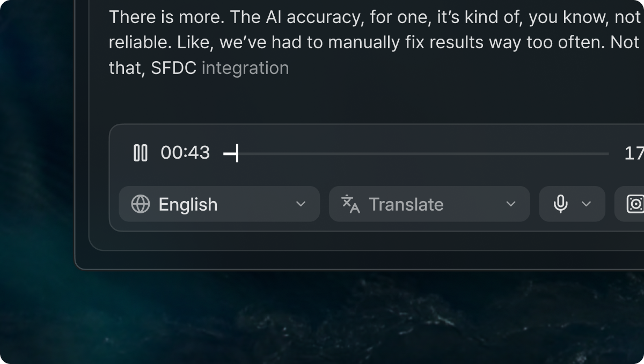Open the speaker device icon on the far right
Viewport: 644px width, 364px height.
pyautogui.click(x=635, y=204)
